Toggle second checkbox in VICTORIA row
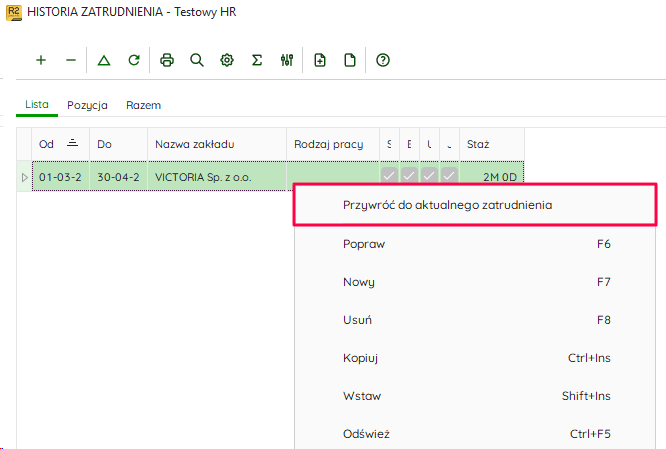The image size is (666, 449). click(409, 175)
